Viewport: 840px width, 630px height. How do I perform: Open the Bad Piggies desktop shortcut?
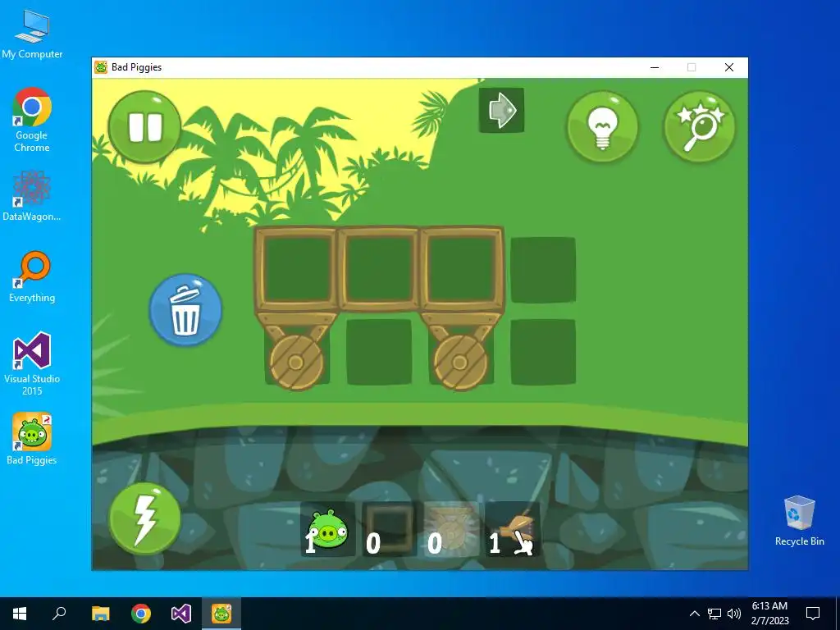32,439
